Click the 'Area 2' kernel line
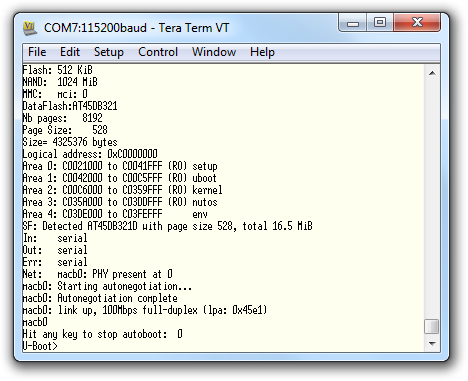The height and width of the screenshot is (381, 468). click(x=122, y=190)
